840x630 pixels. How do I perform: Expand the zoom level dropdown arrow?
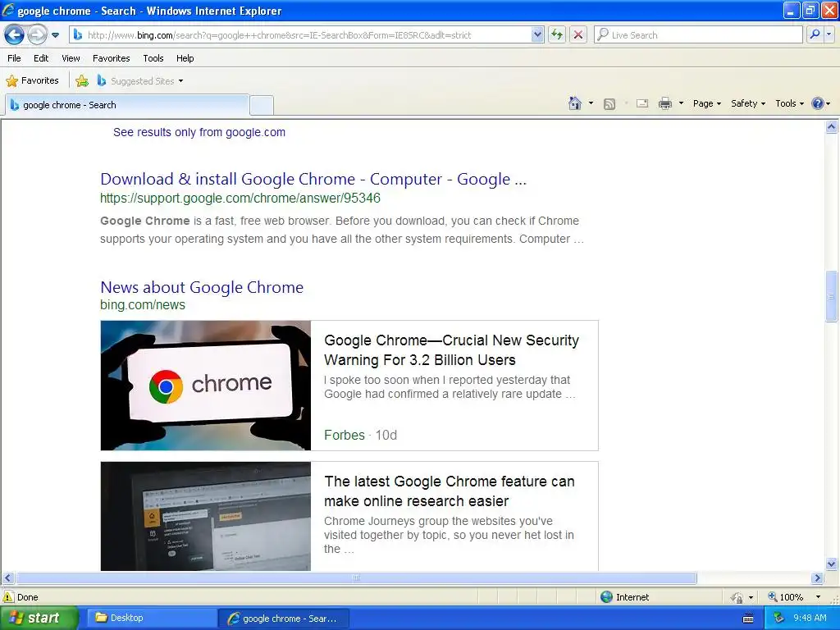point(818,597)
